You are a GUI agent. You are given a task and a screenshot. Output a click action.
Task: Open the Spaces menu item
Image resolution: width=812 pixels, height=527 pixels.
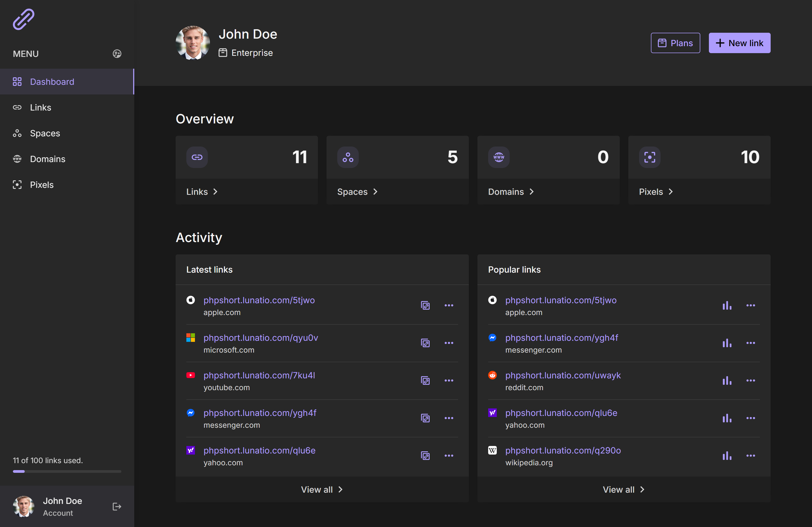(45, 133)
